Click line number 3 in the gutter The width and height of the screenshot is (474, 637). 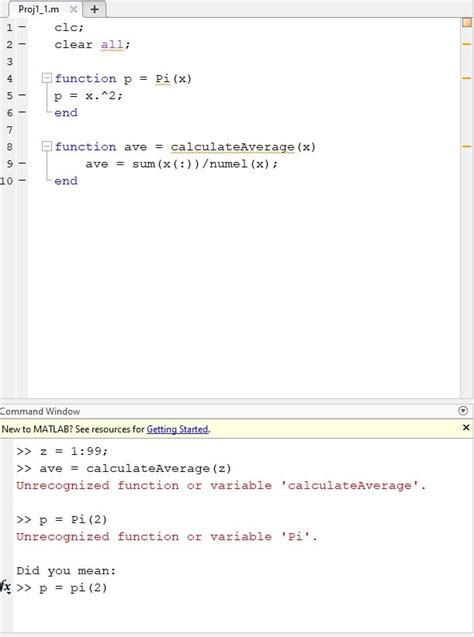(x=9, y=61)
